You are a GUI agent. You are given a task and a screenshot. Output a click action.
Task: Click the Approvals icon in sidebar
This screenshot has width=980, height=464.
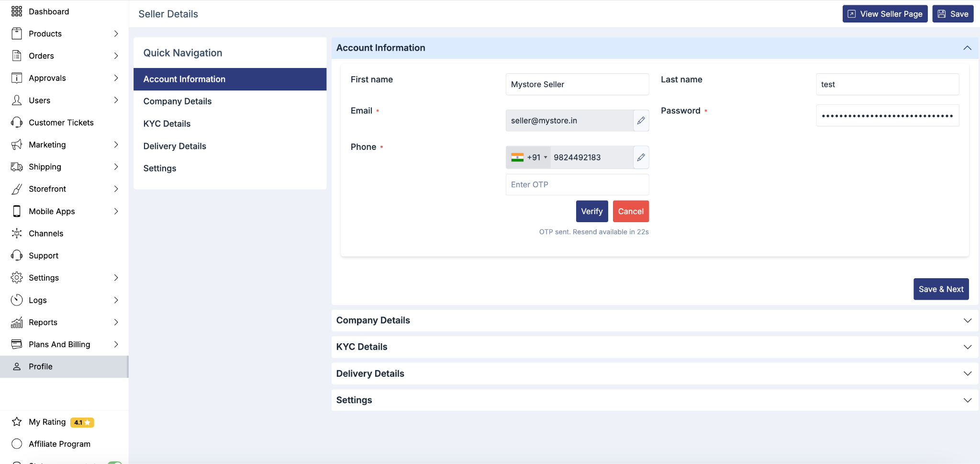point(17,78)
